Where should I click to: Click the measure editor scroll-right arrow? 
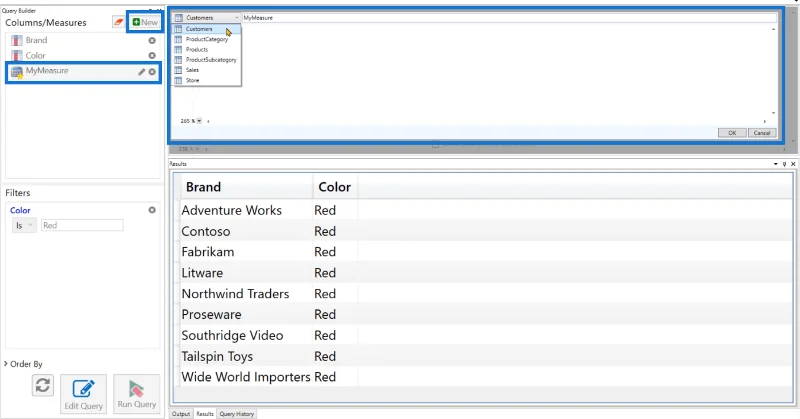point(764,121)
